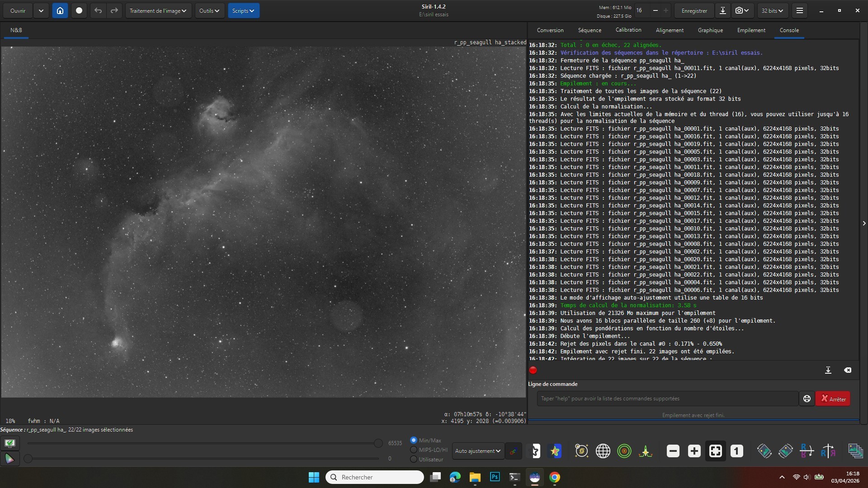This screenshot has height=488, width=868.
Task: Click the zoom 1:1 actual size icon
Action: pos(736,451)
